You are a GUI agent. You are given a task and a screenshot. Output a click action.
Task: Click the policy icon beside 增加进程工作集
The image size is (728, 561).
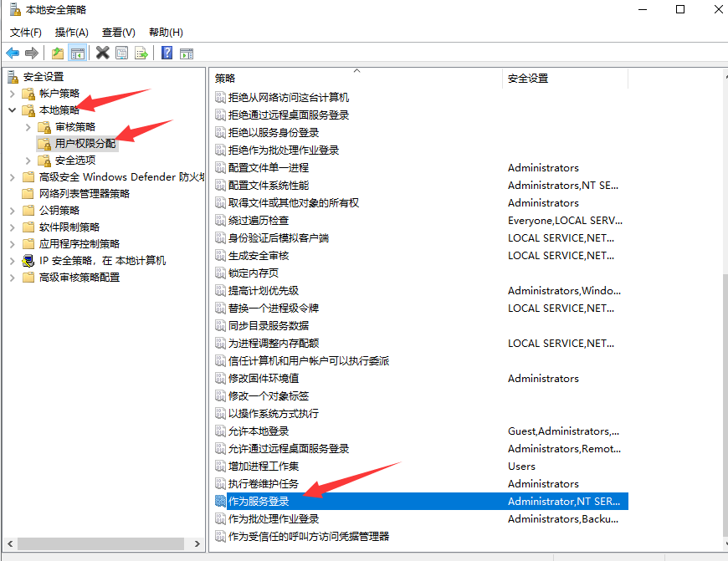[x=220, y=467]
